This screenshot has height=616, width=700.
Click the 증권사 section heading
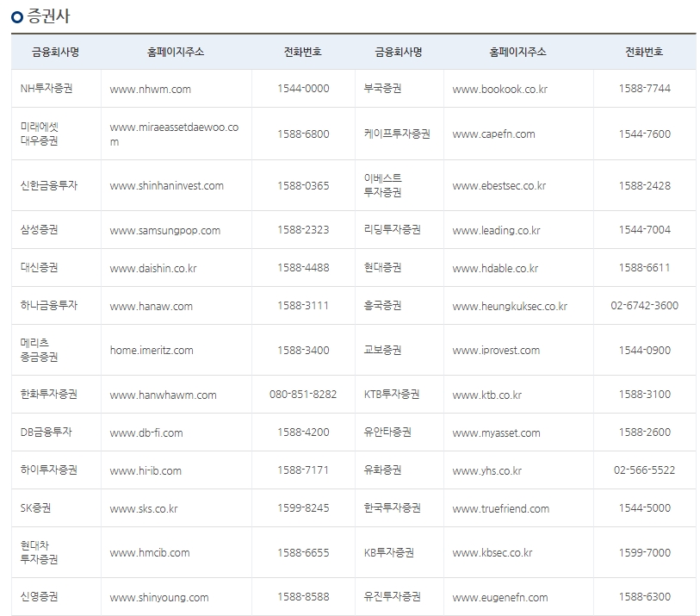[48, 16]
